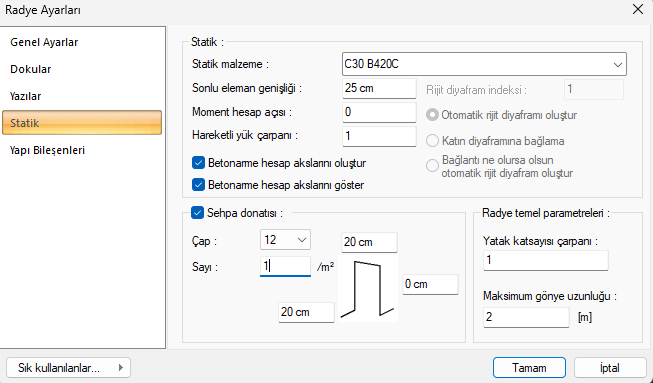This screenshot has width=653, height=383.
Task: Expand the Statik malzeme dropdown
Action: [484, 64]
